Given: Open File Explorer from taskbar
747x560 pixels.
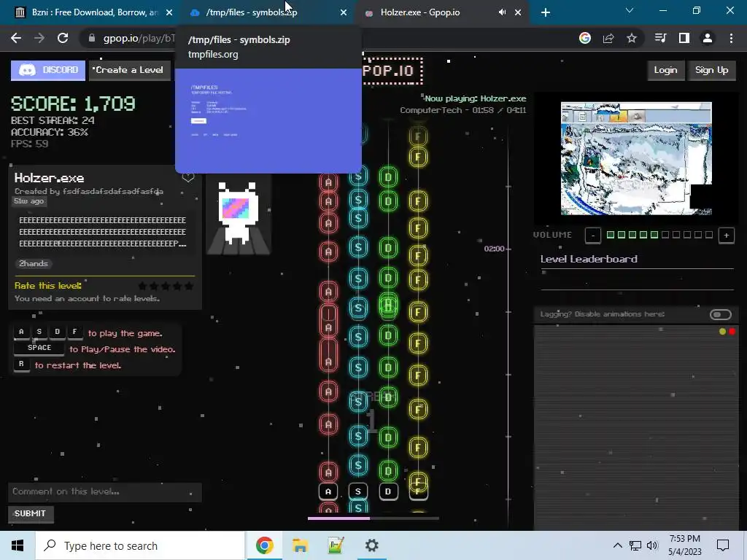Looking at the screenshot, I should 300,545.
